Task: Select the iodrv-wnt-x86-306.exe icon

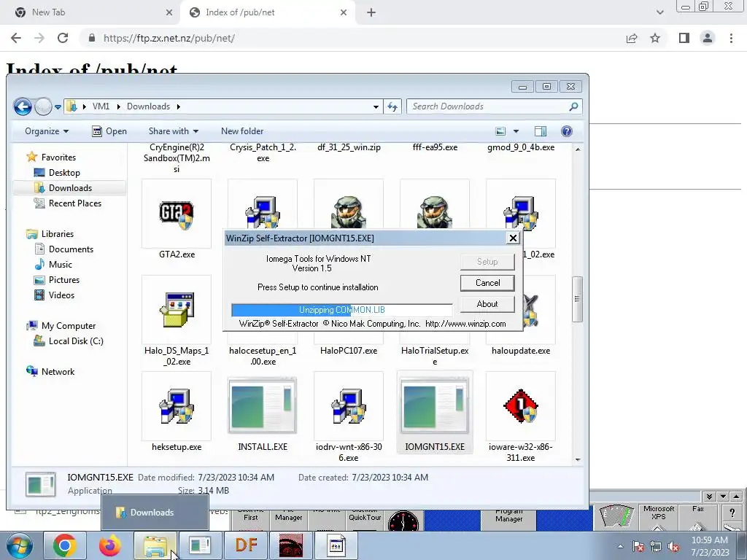Action: point(349,406)
